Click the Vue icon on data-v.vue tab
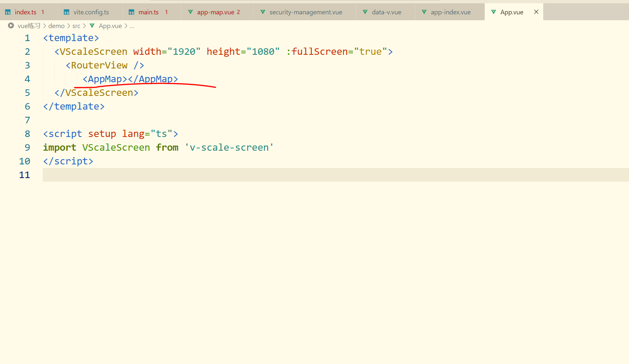Screen dimensions: 629x364 coord(365,12)
